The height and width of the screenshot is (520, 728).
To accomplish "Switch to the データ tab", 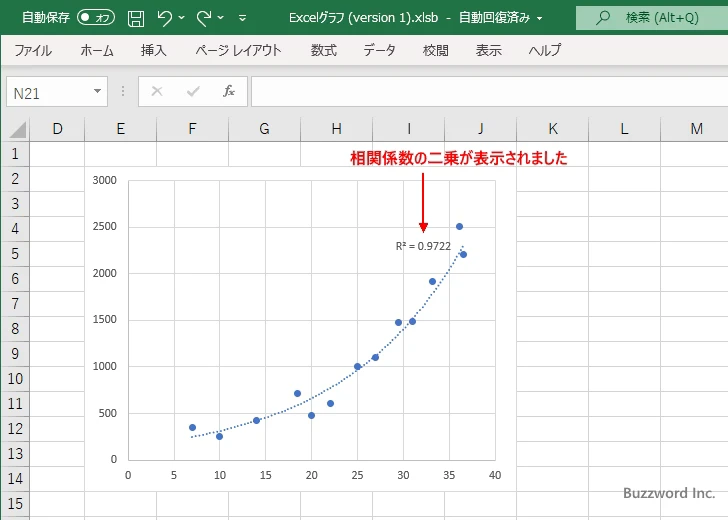I will tap(379, 50).
